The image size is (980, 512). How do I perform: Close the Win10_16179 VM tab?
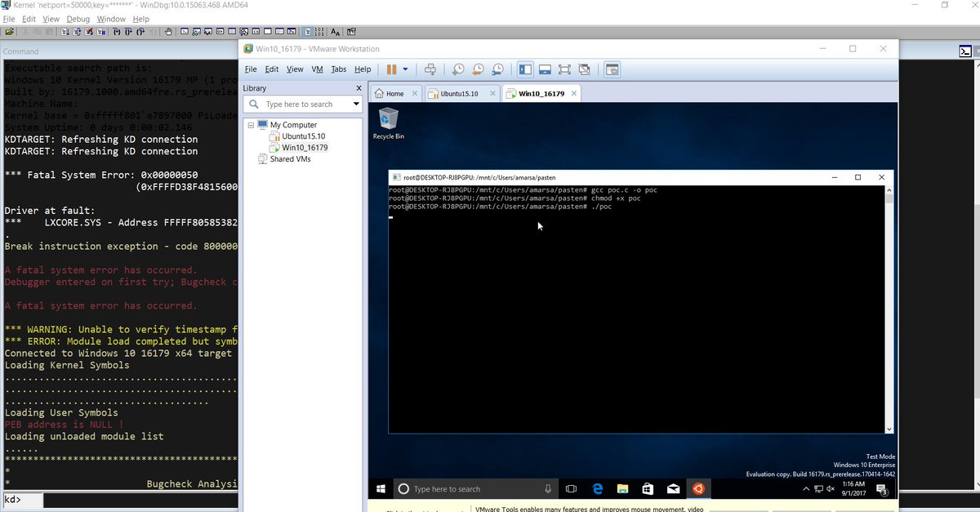coord(574,93)
